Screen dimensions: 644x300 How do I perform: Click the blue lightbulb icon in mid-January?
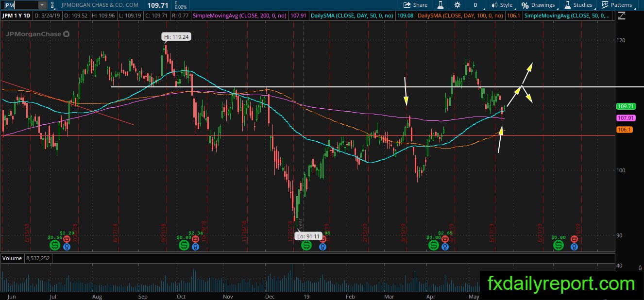(322, 247)
